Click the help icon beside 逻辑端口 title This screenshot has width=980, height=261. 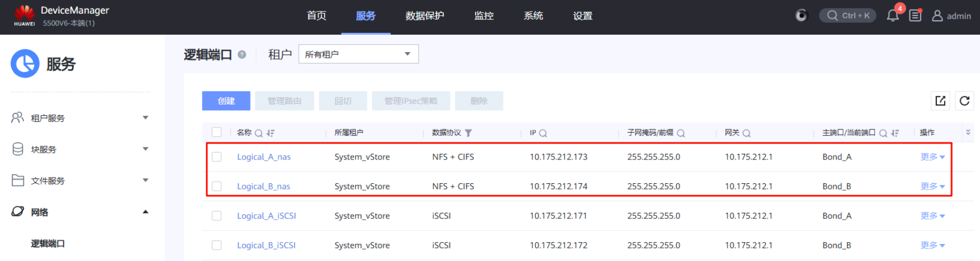click(x=242, y=54)
